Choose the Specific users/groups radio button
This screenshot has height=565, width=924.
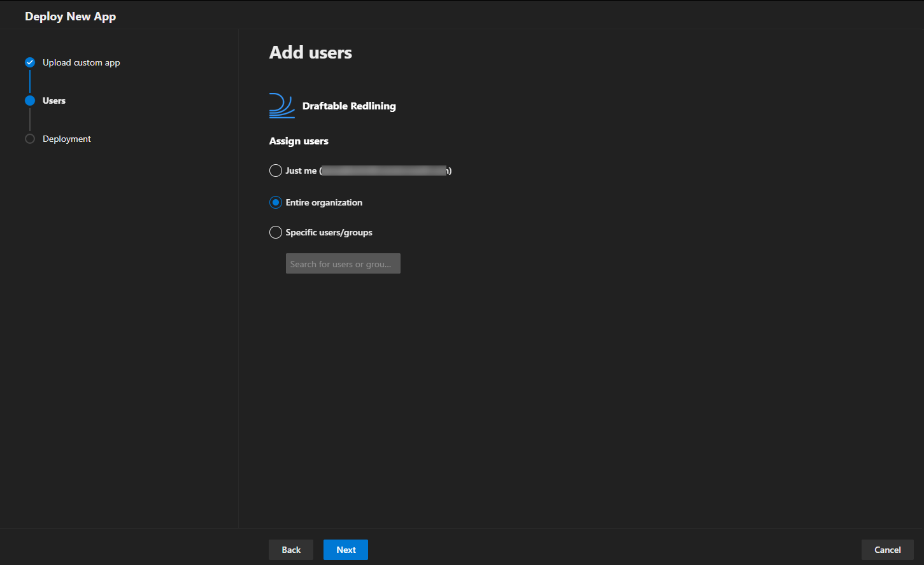point(276,232)
